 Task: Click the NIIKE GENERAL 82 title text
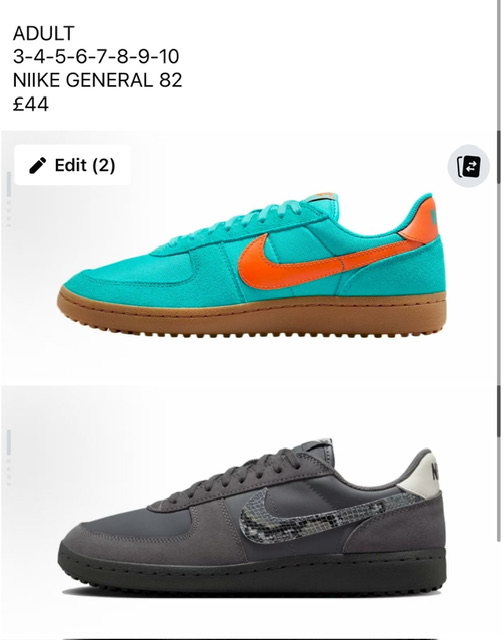tap(97, 80)
